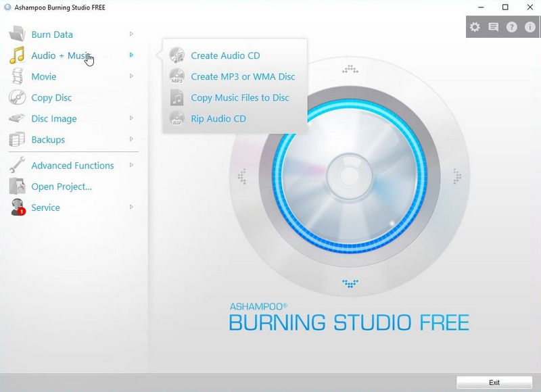This screenshot has height=392, width=541.
Task: Open help with the question mark icon
Action: pyautogui.click(x=512, y=27)
